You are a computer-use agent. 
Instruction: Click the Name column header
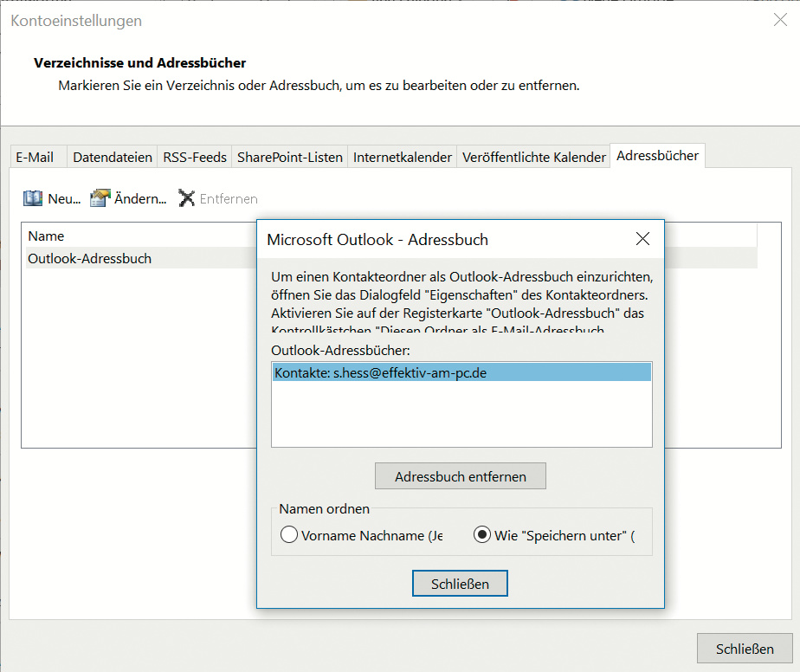pos(46,236)
